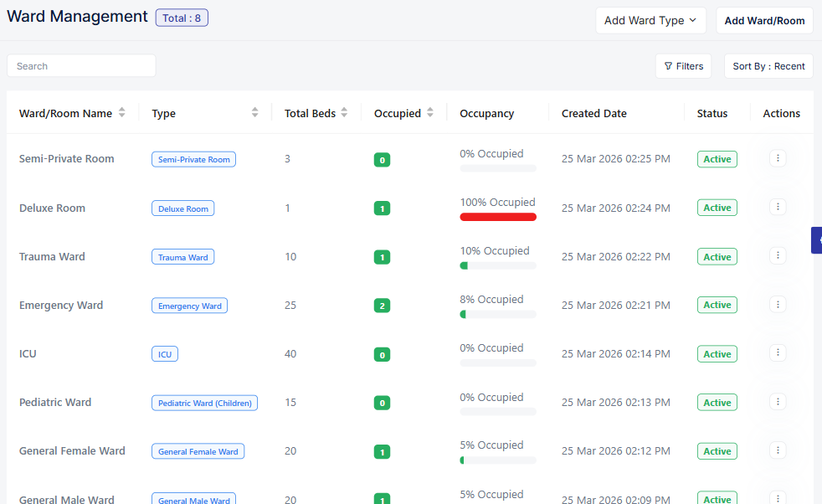Open actions menu for General Female Ward
Viewport: 822px width, 504px height.
coord(777,450)
